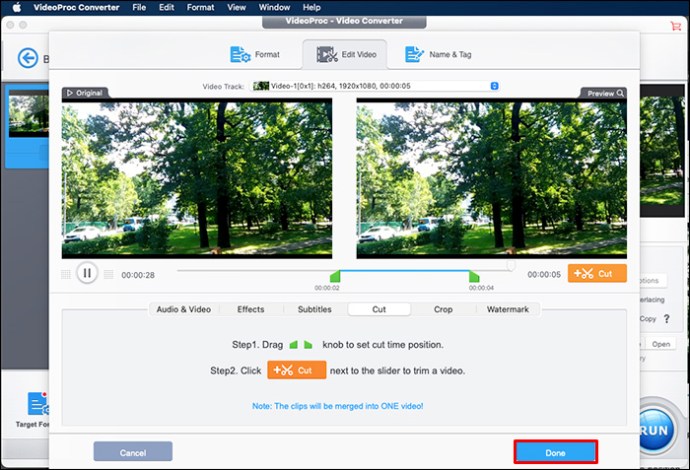The height and width of the screenshot is (470, 690).
Task: Click the Back arrow icon
Action: pyautogui.click(x=27, y=59)
